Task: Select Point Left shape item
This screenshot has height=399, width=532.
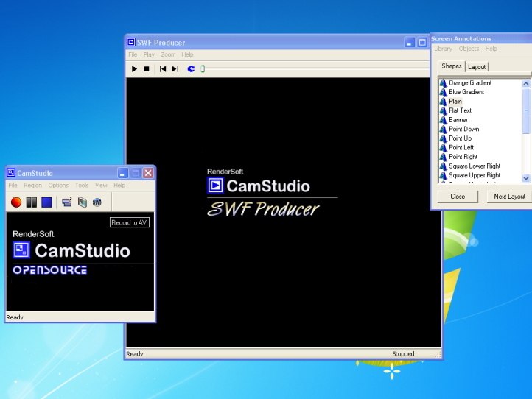Action: (461, 147)
